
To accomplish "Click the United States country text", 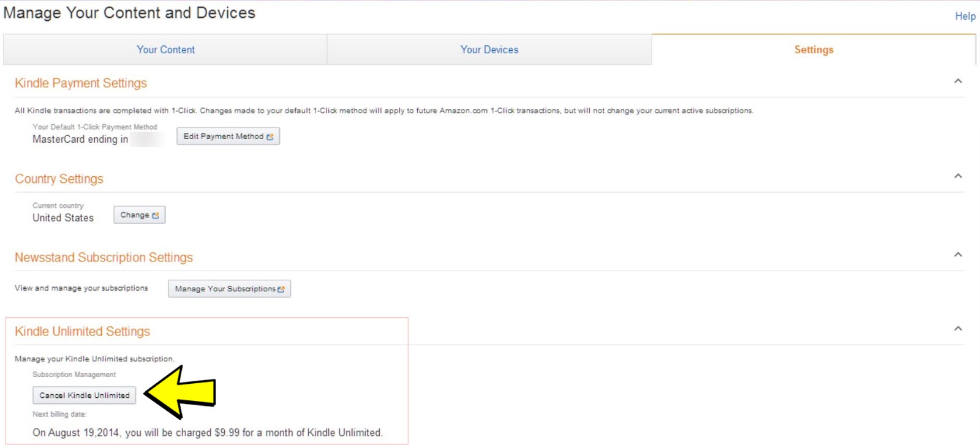I will (x=63, y=218).
